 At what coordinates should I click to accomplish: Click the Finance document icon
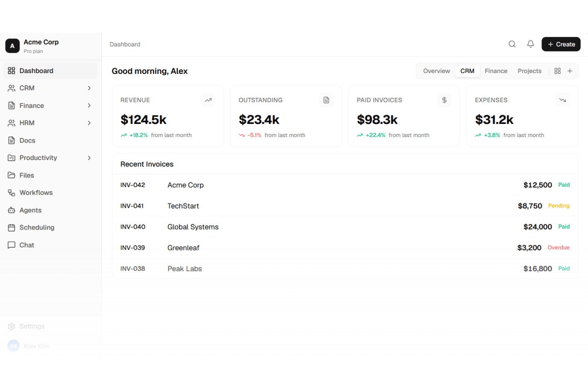coord(12,106)
